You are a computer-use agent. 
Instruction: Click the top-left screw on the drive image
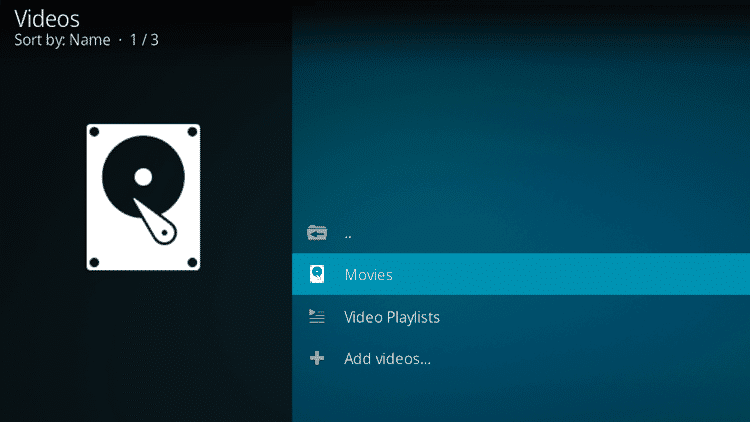pos(94,132)
